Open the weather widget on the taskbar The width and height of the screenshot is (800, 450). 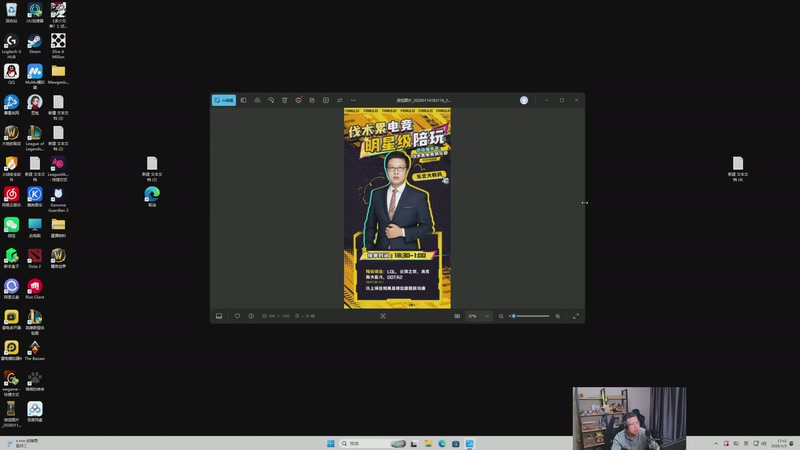coord(20,443)
